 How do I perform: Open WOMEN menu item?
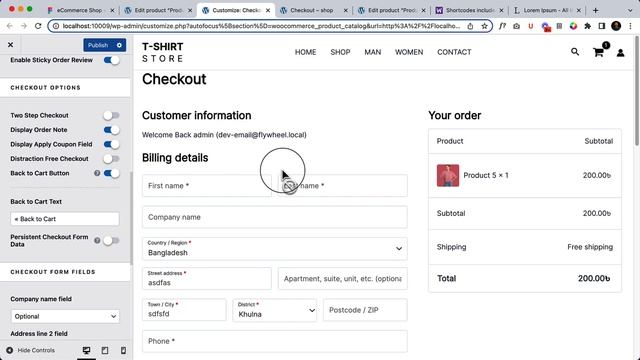point(409,52)
